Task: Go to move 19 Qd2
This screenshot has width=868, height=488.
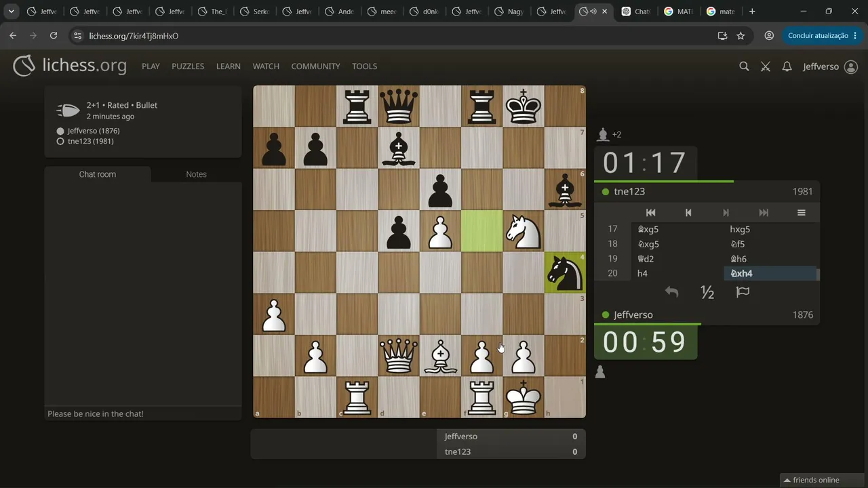Action: point(678,259)
